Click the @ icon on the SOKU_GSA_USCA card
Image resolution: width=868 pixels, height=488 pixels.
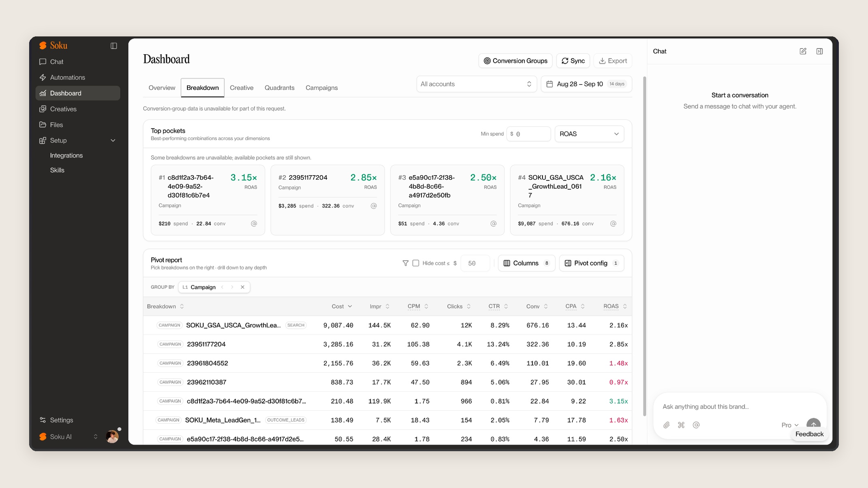[x=613, y=224]
